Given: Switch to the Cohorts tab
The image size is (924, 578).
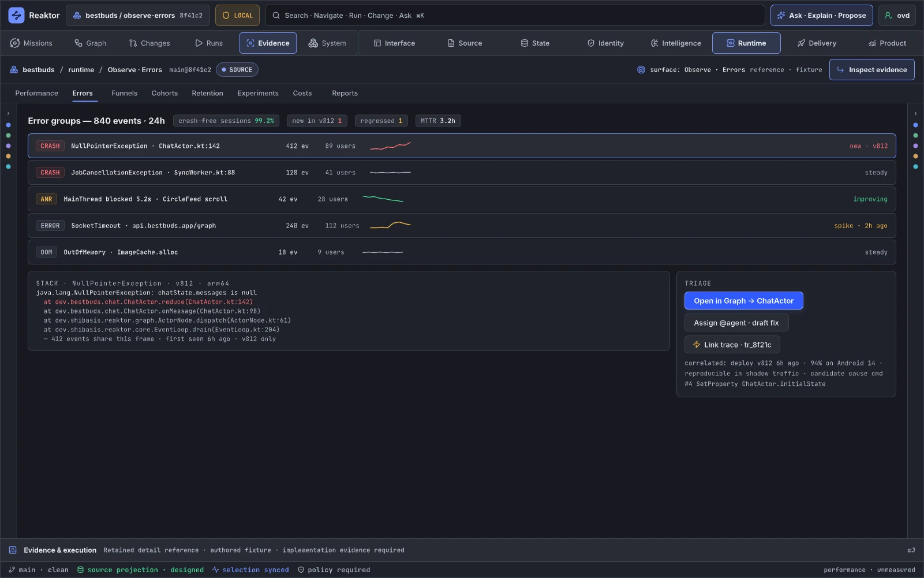Looking at the screenshot, I should pyautogui.click(x=164, y=94).
